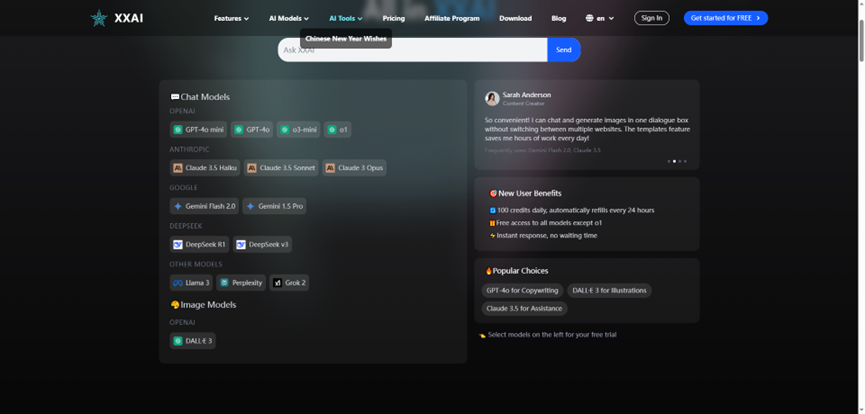Image resolution: width=865 pixels, height=414 pixels.
Task: Select the DALL·E 3 image model
Action: click(x=193, y=341)
